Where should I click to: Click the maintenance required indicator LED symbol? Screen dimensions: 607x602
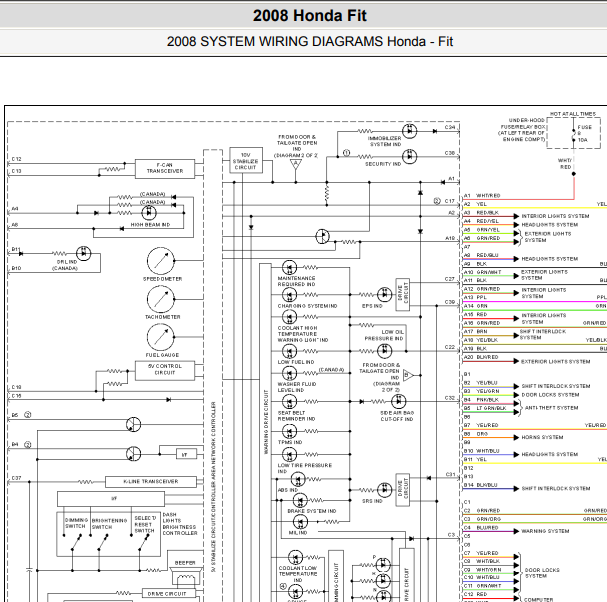point(290,268)
